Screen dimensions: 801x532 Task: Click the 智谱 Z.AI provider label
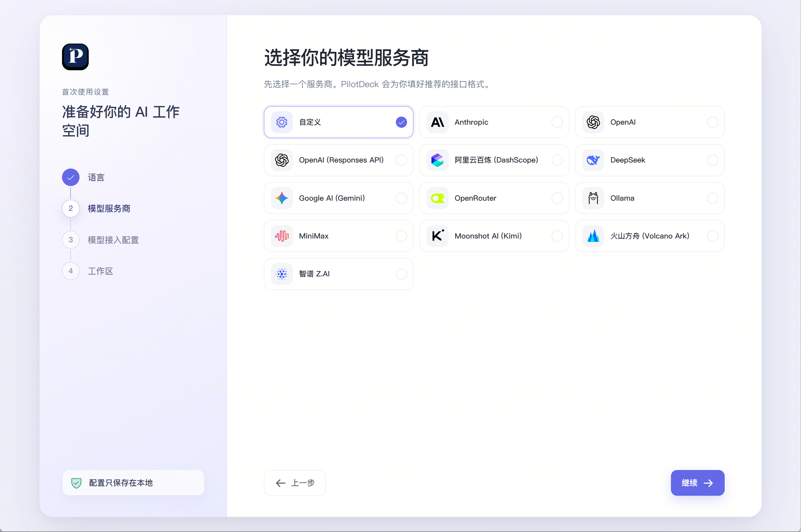(x=314, y=274)
